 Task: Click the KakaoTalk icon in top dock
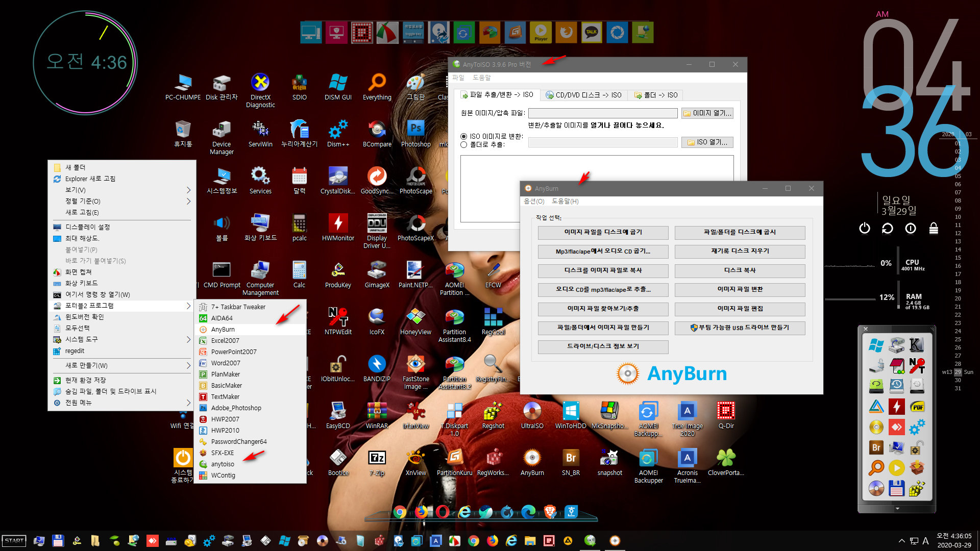click(x=592, y=33)
